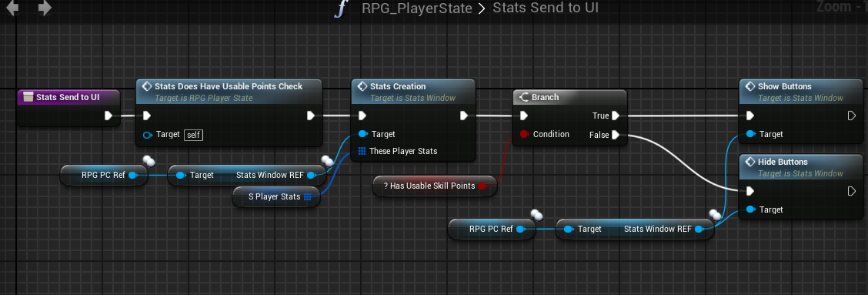
Task: Click Show Buttons Target pin
Action: (x=749, y=134)
